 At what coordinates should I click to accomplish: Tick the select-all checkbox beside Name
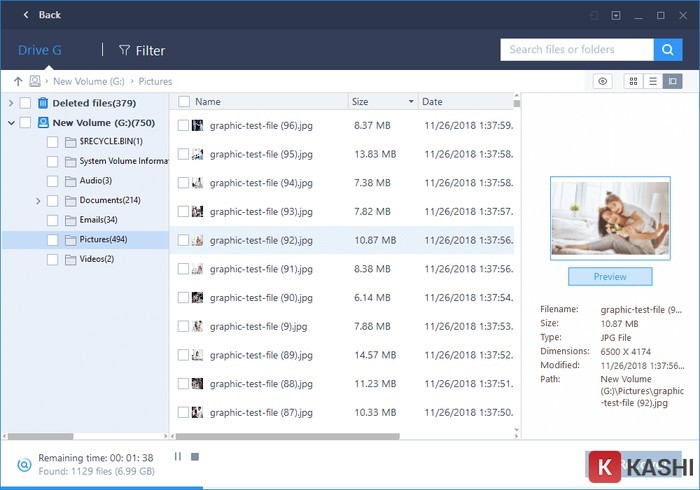[183, 102]
